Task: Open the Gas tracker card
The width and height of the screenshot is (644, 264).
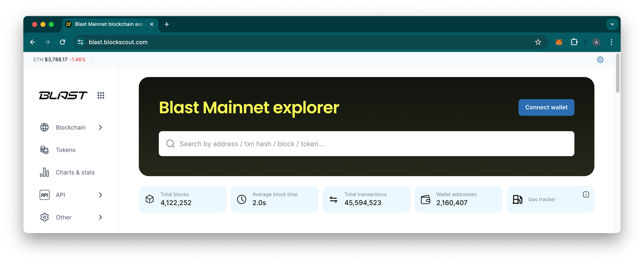Action: coord(550,199)
